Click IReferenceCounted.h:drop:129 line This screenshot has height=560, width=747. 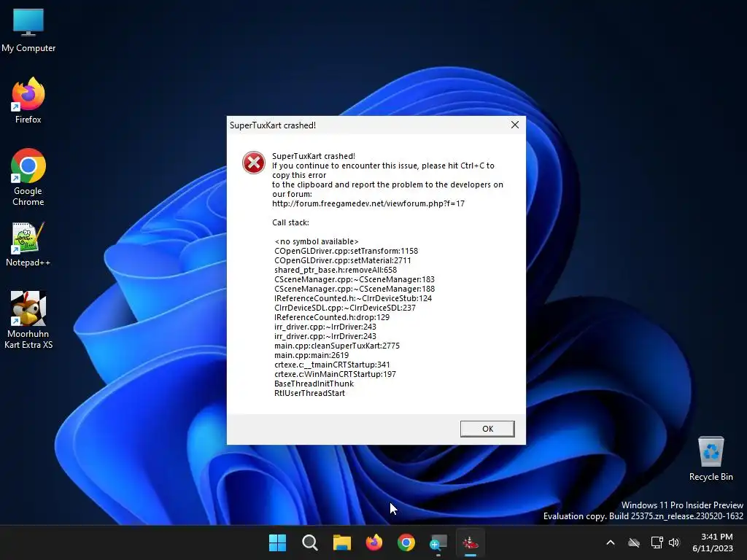(332, 318)
